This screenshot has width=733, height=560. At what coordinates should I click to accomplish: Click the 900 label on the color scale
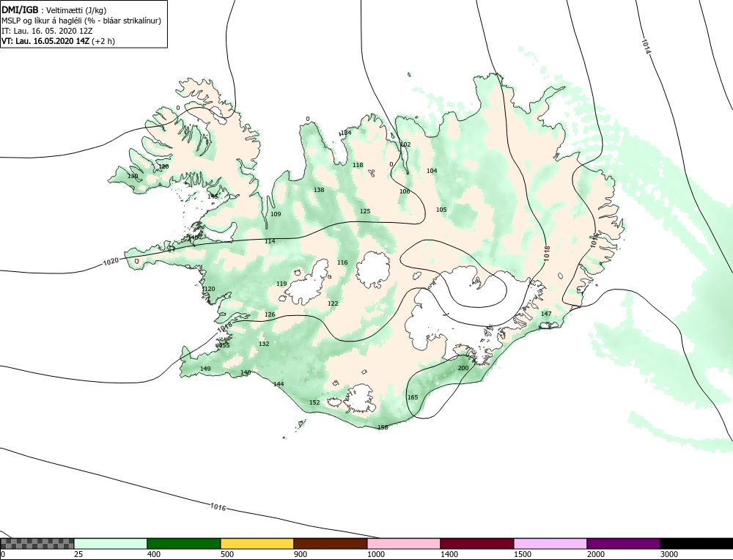[x=300, y=554]
